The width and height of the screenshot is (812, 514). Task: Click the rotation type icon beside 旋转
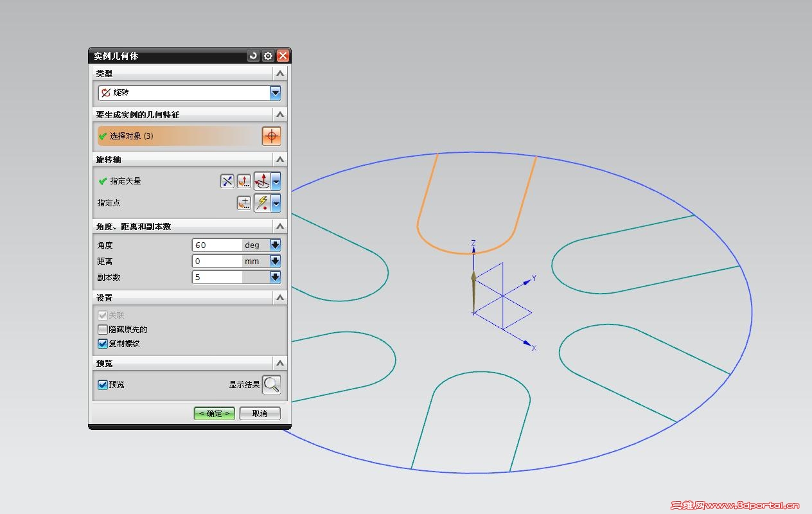click(x=106, y=93)
